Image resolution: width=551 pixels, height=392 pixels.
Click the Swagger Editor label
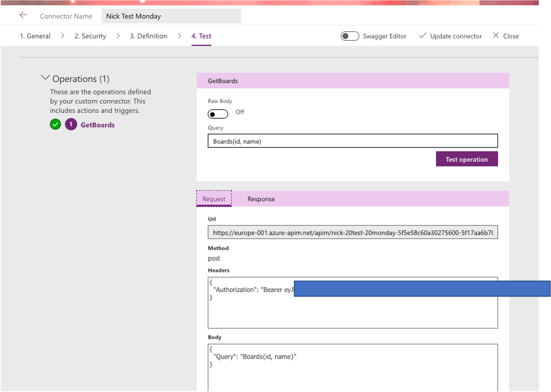point(385,36)
